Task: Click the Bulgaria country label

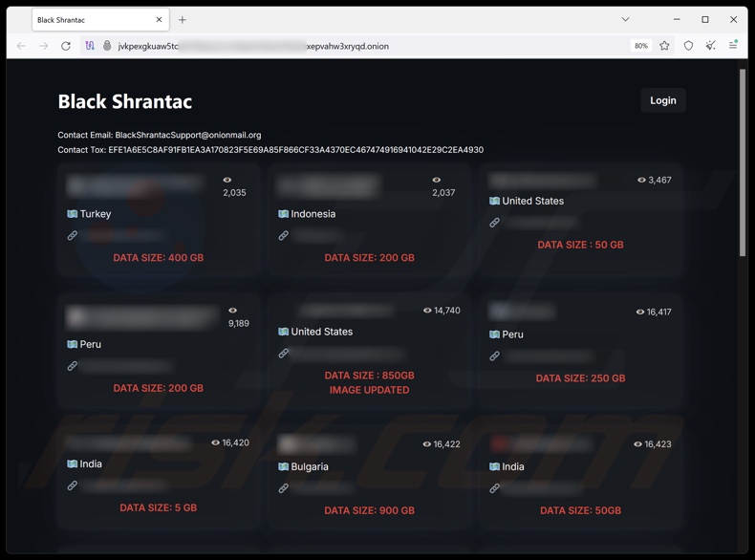Action: (310, 466)
